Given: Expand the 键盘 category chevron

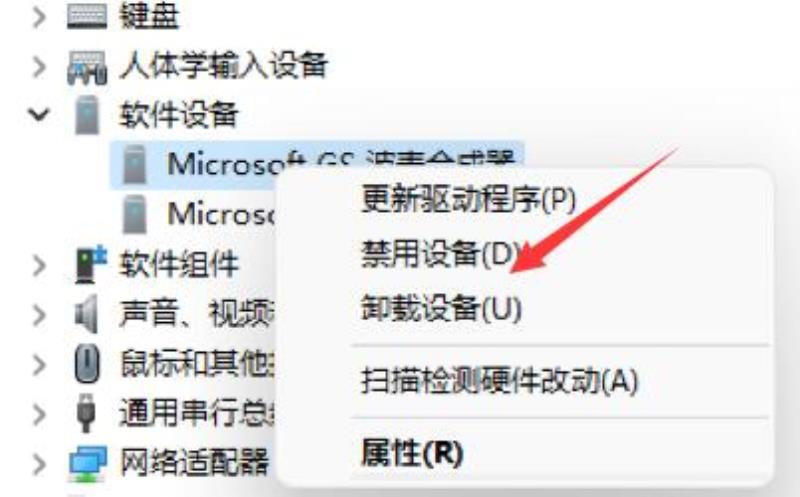Looking at the screenshot, I should pos(39,16).
